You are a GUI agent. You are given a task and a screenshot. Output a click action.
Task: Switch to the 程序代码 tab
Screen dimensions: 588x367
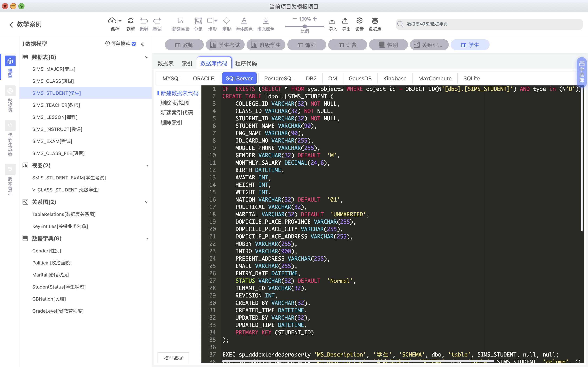(x=246, y=63)
